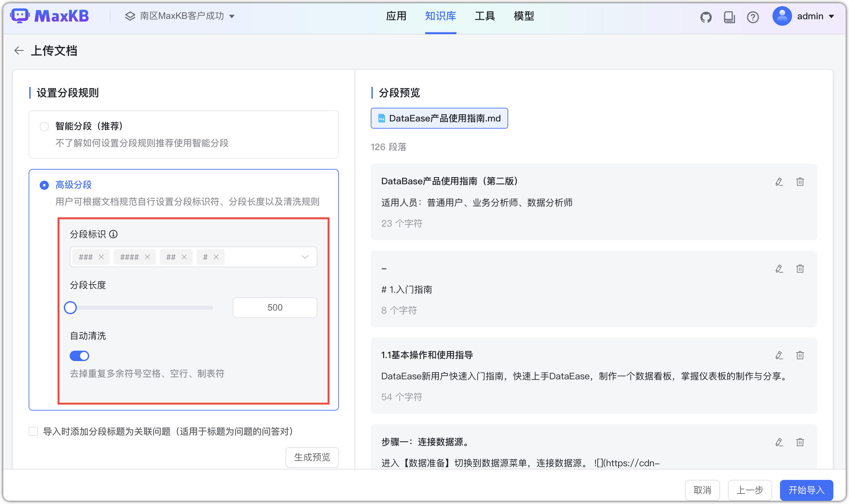Expand the 分段标识 dropdown chevron
Image resolution: width=849 pixels, height=504 pixels.
(x=305, y=257)
